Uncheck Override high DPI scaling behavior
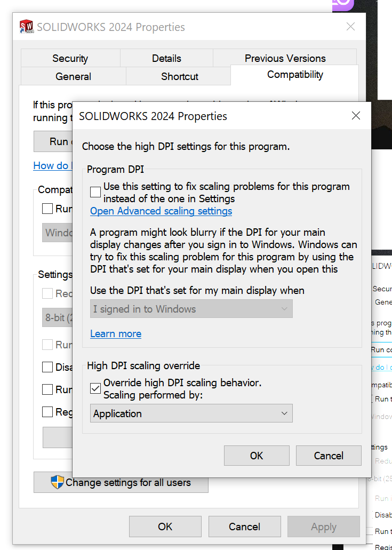This screenshot has width=392, height=550. [95, 389]
